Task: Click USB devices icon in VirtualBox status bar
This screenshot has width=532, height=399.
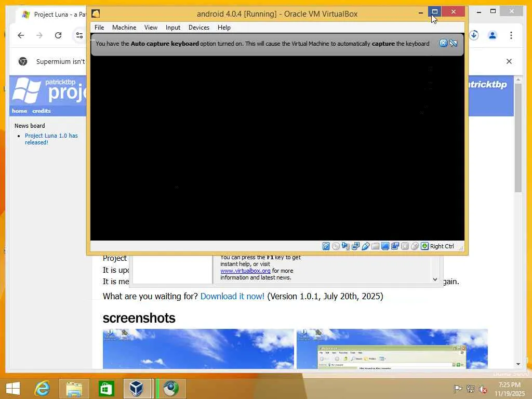Action: pos(365,246)
